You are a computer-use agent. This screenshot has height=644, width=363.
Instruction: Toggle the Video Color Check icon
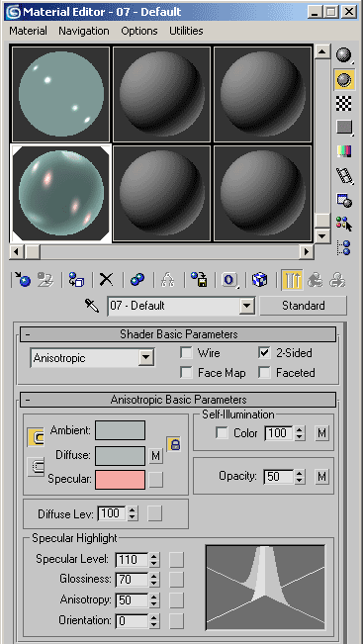pos(343,151)
